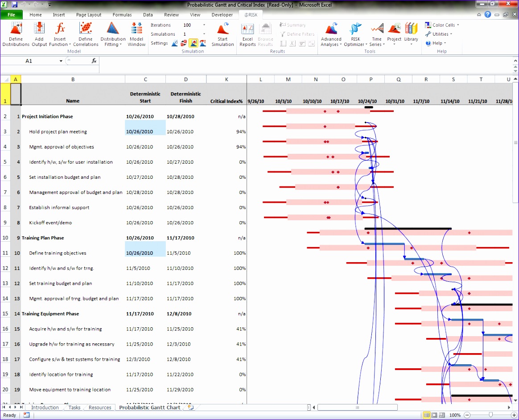Image resolution: width=519 pixels, height=420 pixels.
Task: Open the Introduction sheet tab
Action: [45, 408]
